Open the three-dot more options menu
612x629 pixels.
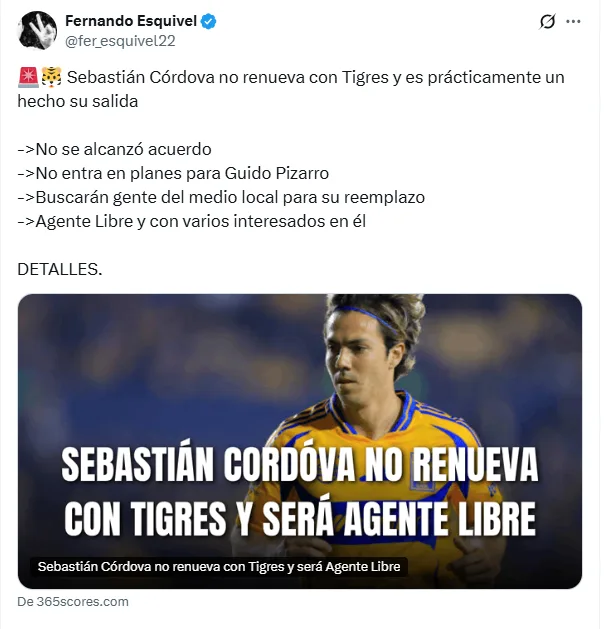pyautogui.click(x=573, y=21)
